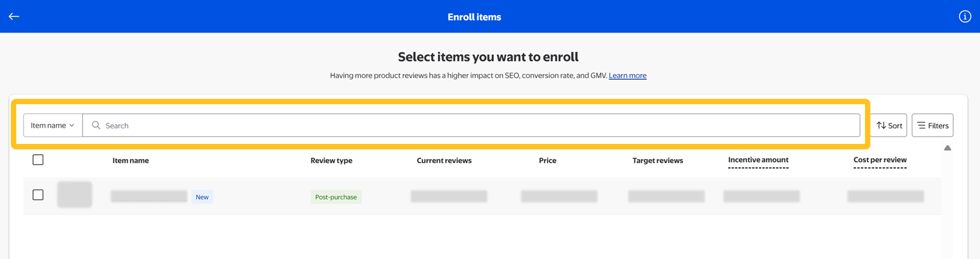The image size is (980, 259).
Task: Click the Post-purchase review type tag
Action: [x=336, y=197]
